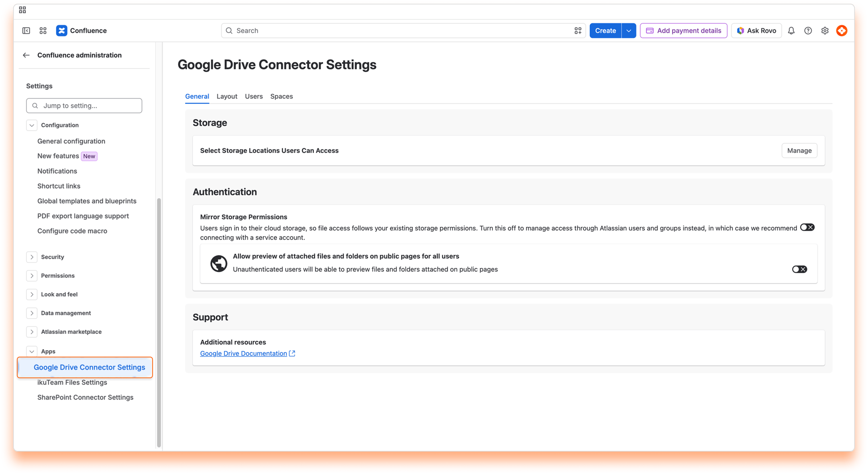The height and width of the screenshot is (474, 868).
Task: Open Ask Rovo
Action: point(756,30)
